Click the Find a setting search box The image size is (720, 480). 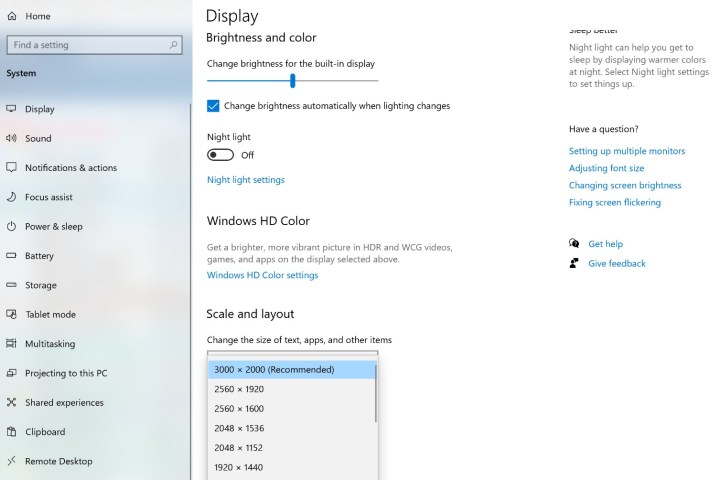coord(88,45)
